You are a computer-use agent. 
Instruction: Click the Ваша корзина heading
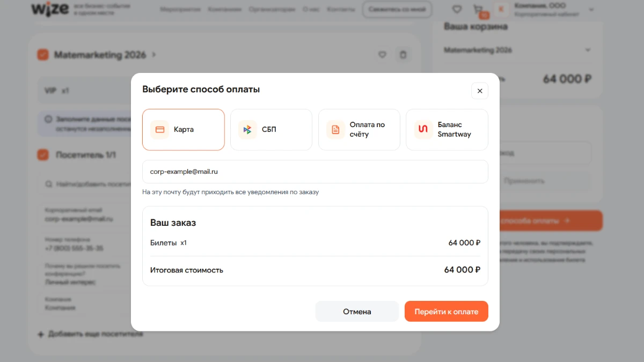click(x=475, y=26)
